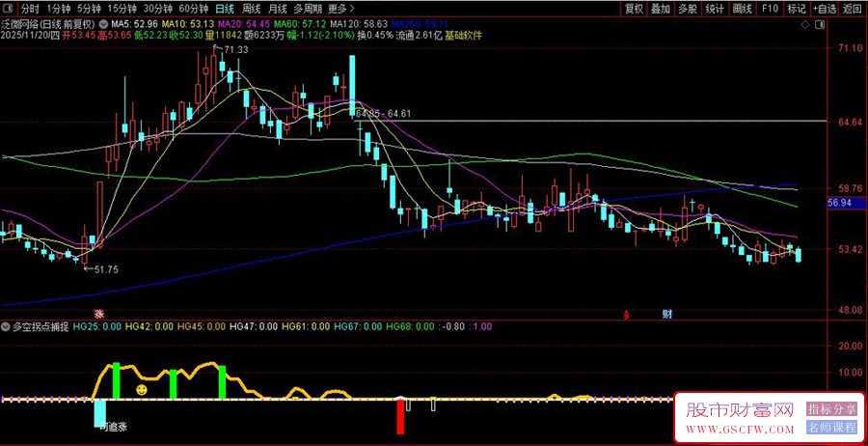Open the 复权 menu
Image resolution: width=868 pixels, height=446 pixels.
(634, 8)
